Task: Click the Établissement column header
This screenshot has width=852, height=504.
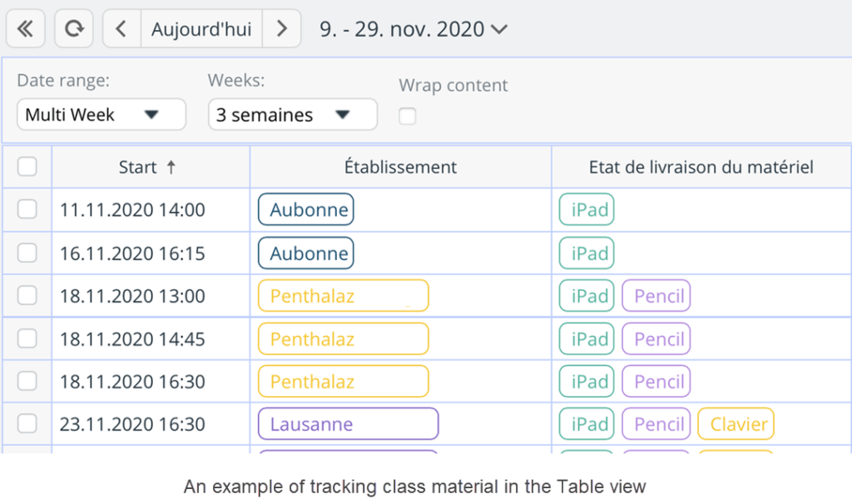Action: point(400,167)
